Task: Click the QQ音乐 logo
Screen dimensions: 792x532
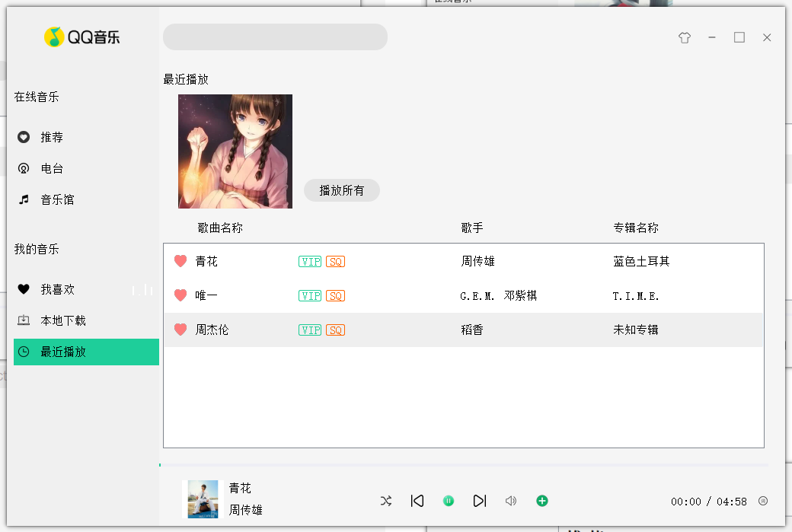Action: click(81, 37)
